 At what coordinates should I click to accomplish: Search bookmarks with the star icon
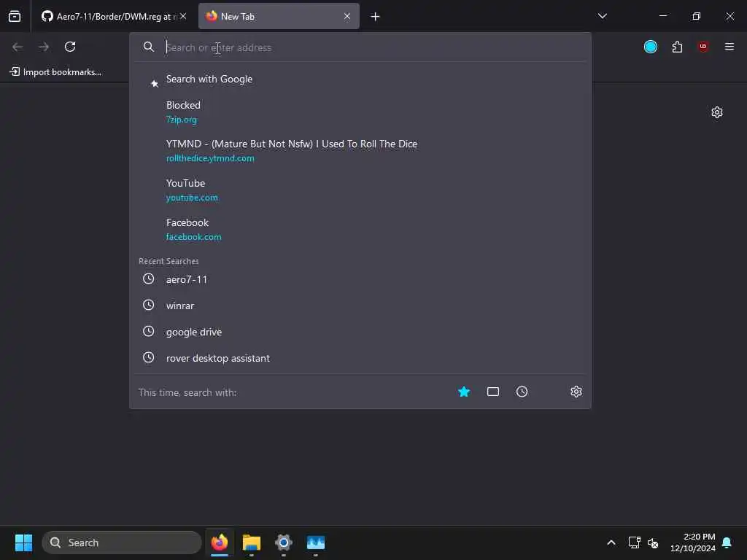click(464, 392)
